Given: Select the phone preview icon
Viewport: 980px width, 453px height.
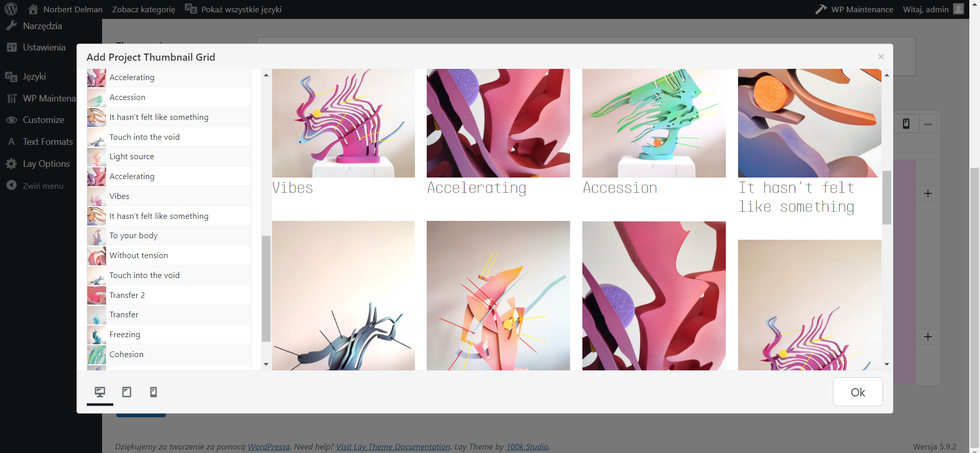Looking at the screenshot, I should [153, 392].
